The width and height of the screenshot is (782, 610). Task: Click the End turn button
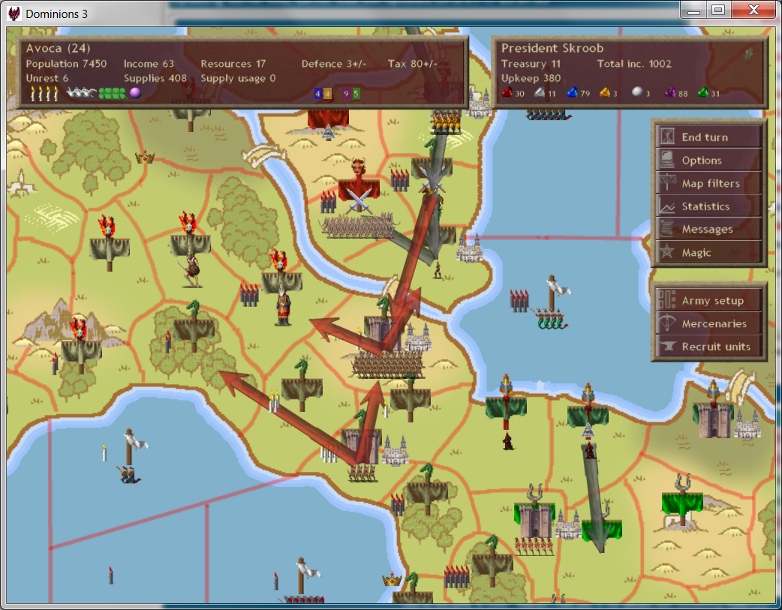(708, 137)
